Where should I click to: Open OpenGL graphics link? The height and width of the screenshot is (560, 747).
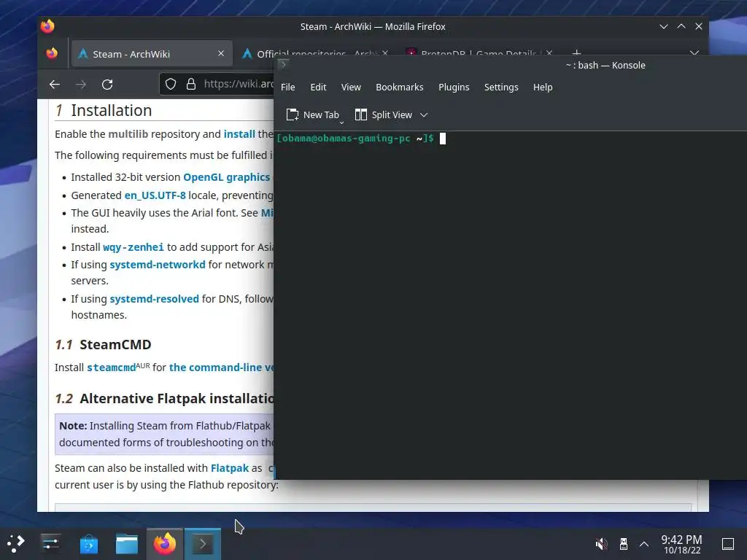click(227, 177)
